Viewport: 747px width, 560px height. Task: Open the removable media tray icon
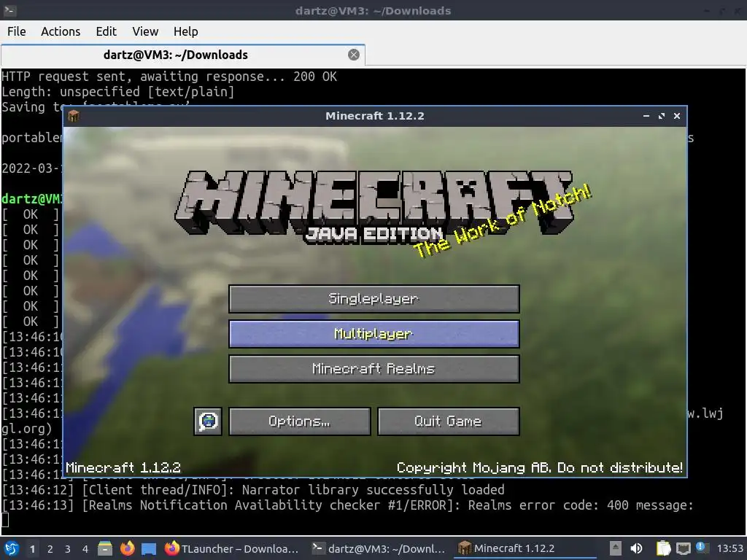click(x=616, y=548)
